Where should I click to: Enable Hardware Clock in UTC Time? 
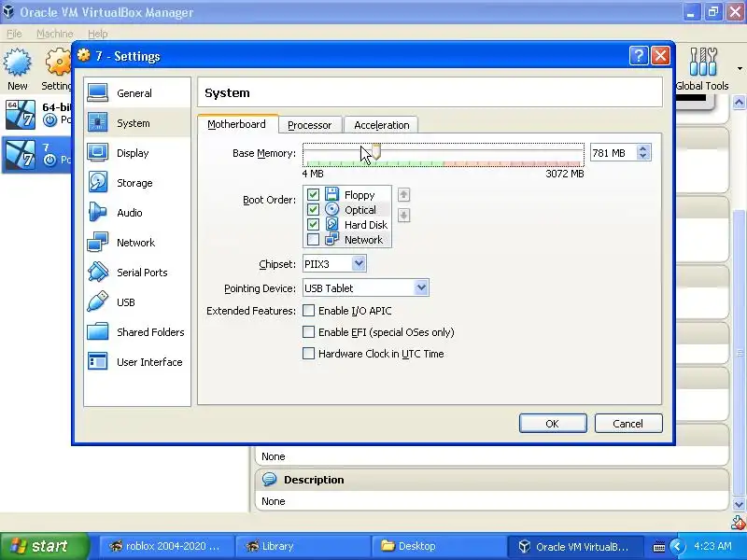pos(309,354)
